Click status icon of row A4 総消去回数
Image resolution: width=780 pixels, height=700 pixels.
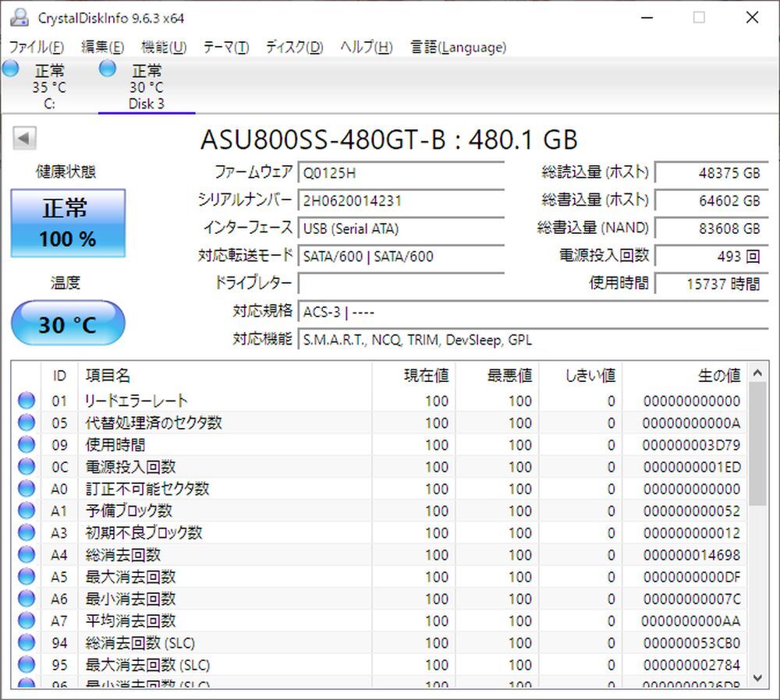[x=27, y=554]
